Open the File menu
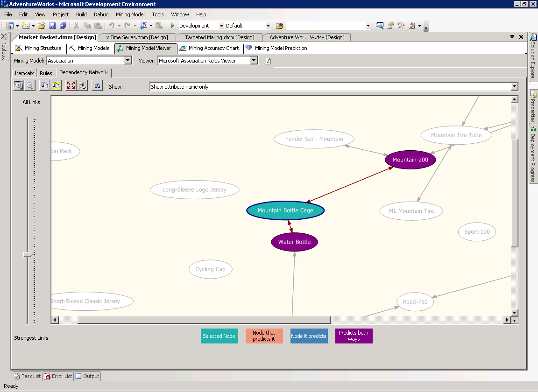 tap(8, 14)
